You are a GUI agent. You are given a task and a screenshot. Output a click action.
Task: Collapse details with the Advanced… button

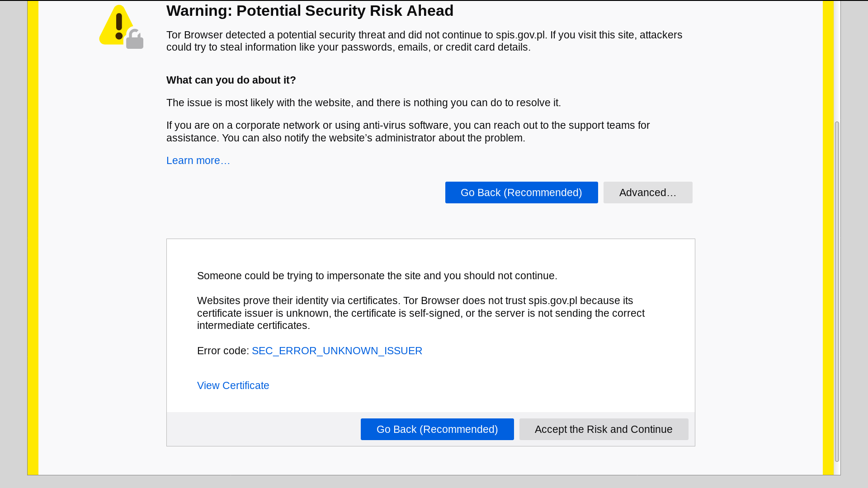(647, 192)
